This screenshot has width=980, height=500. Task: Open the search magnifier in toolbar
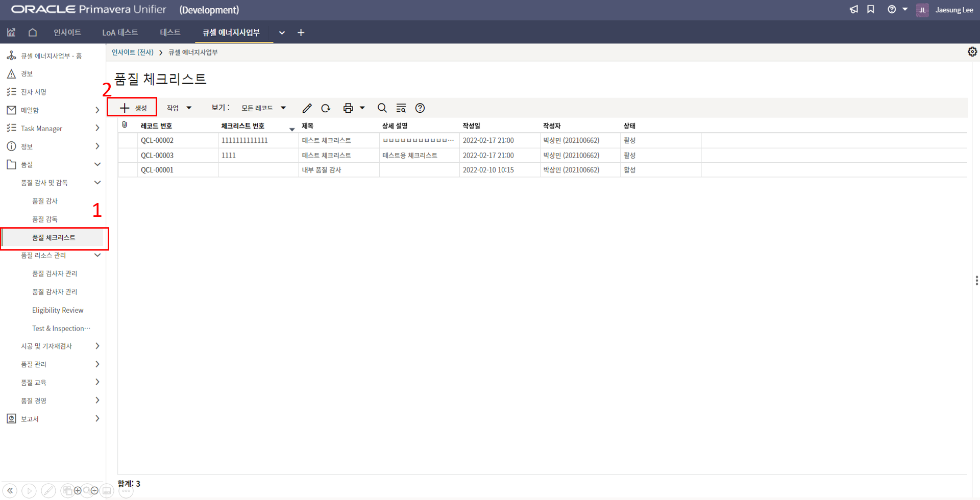382,108
